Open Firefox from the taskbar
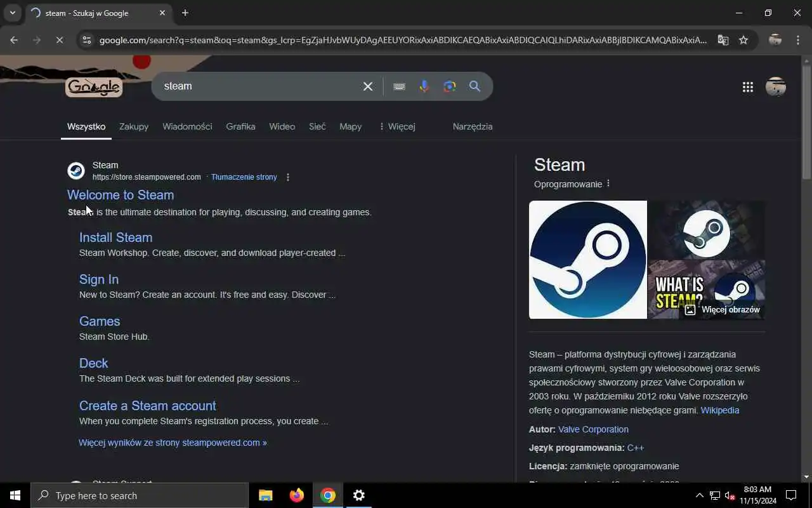This screenshot has width=812, height=508. tap(297, 495)
